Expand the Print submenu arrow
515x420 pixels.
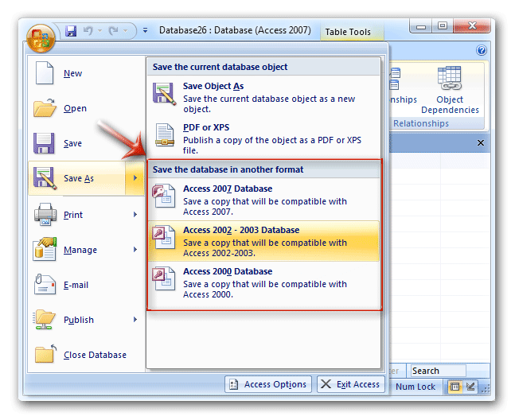click(x=135, y=214)
